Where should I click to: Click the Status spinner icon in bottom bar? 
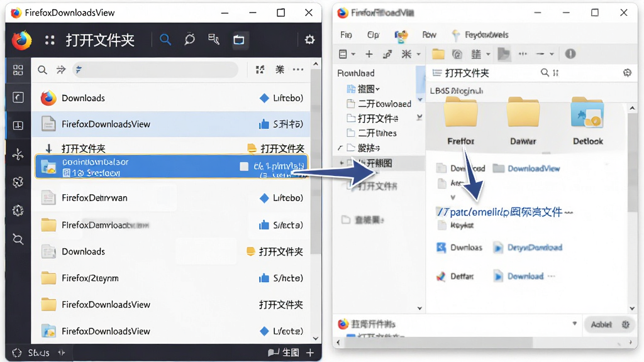[17, 353]
